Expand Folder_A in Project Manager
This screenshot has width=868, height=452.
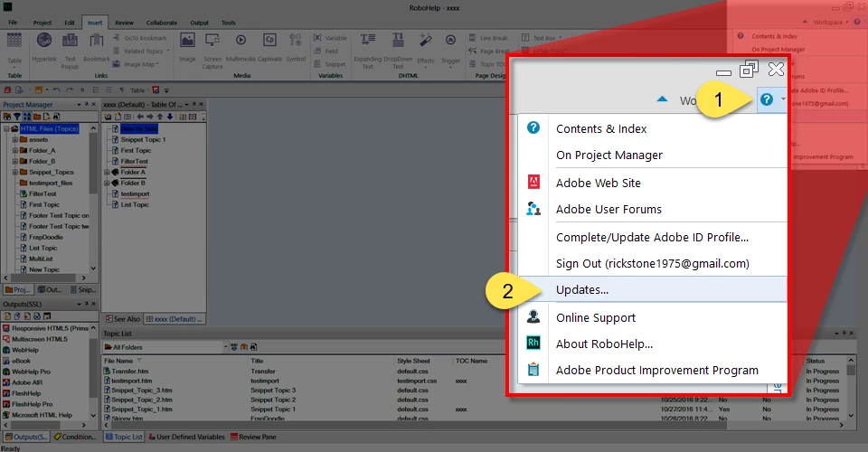15,150
